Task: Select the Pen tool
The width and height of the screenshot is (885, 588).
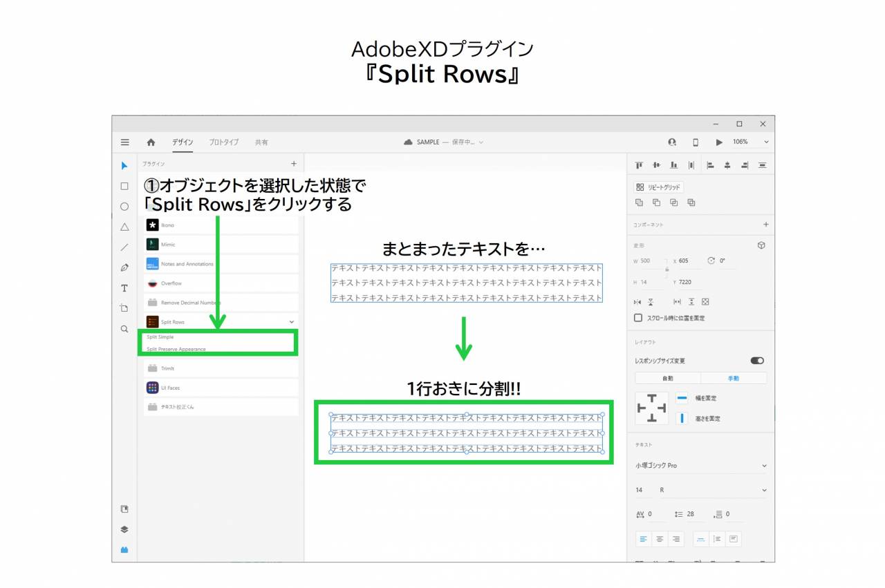Action: pyautogui.click(x=124, y=267)
